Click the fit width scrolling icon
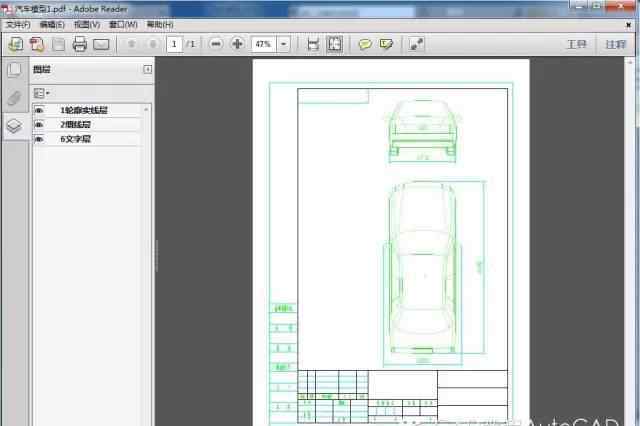 [313, 44]
